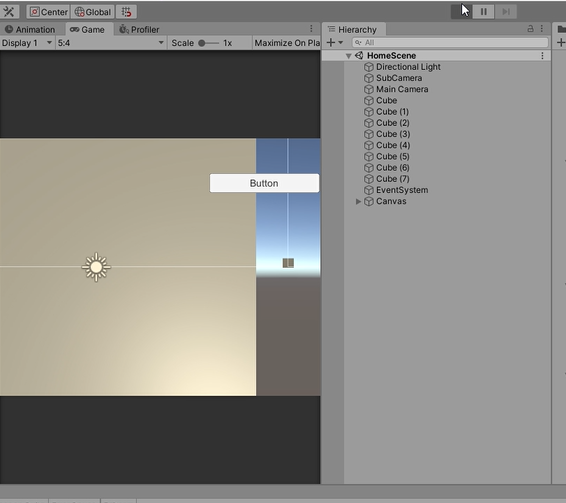Click the Game view Scale slider

click(209, 43)
